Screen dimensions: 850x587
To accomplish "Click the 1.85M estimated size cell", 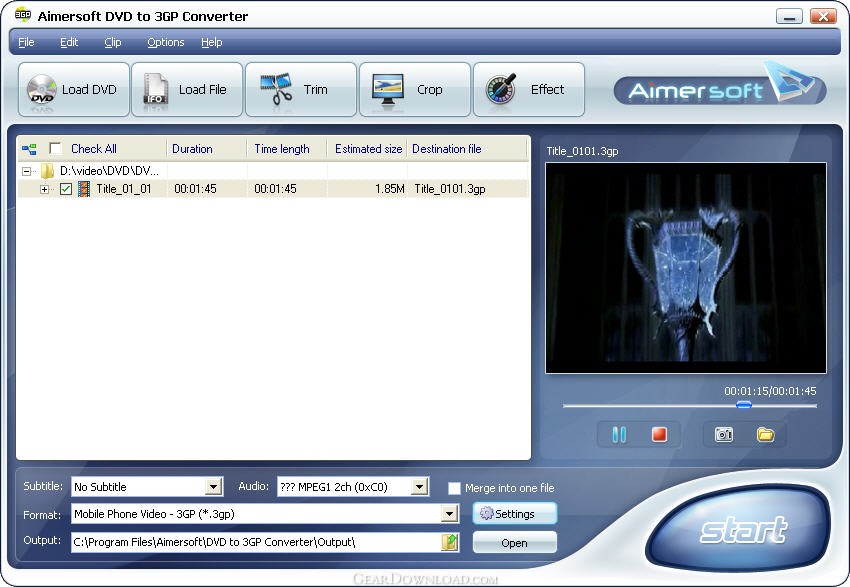I will click(x=389, y=189).
